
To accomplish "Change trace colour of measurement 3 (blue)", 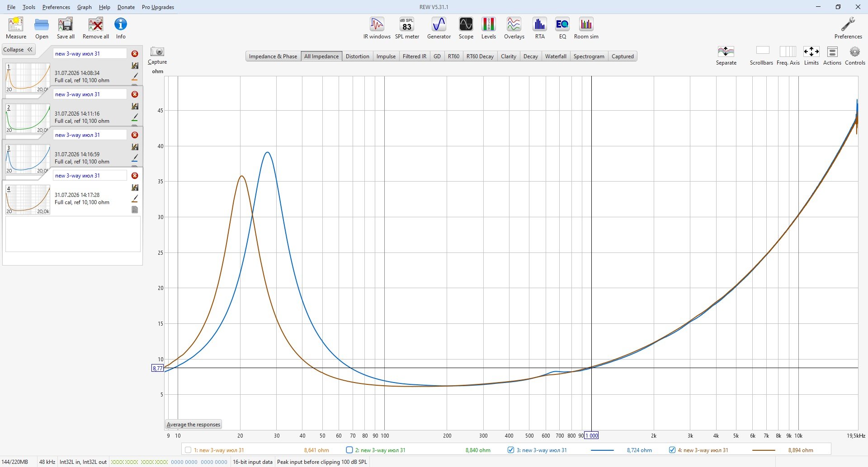I will [x=135, y=158].
